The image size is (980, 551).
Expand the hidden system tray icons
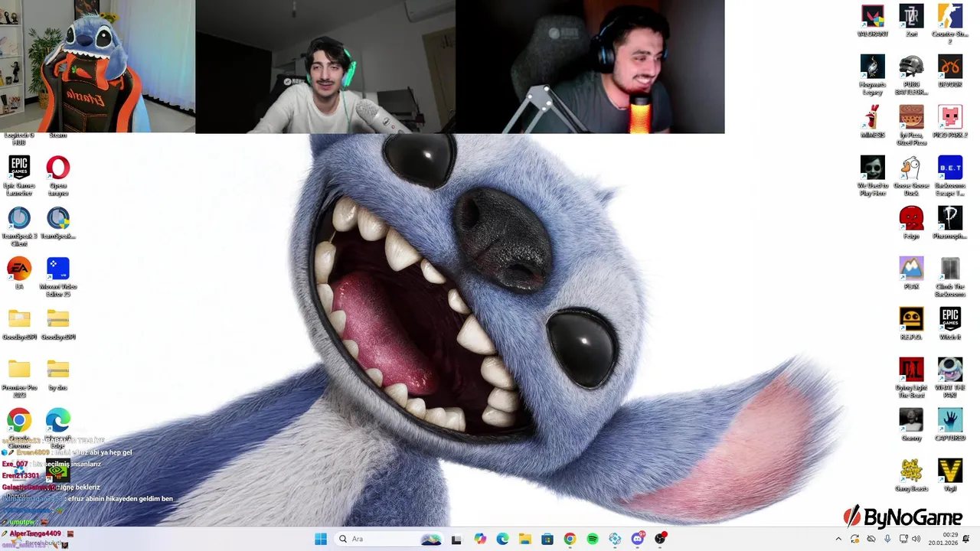tap(838, 539)
